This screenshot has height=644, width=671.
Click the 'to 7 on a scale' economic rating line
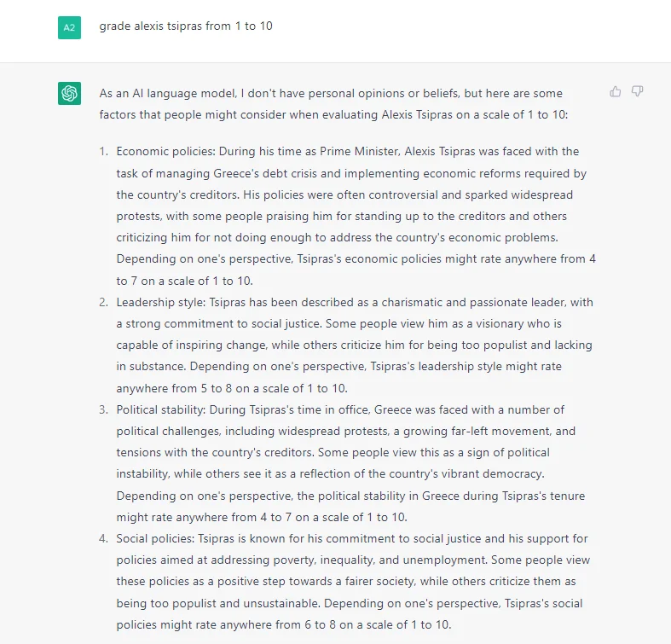point(184,281)
